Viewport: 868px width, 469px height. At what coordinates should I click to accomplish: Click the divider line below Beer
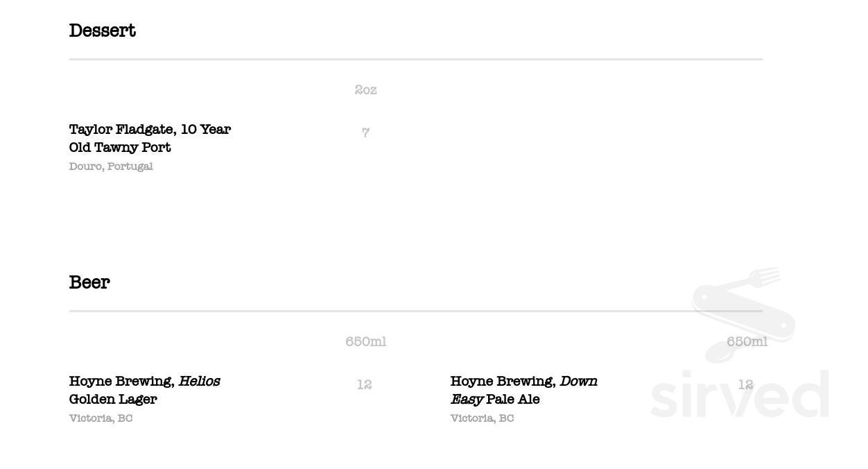pyautogui.click(x=416, y=312)
